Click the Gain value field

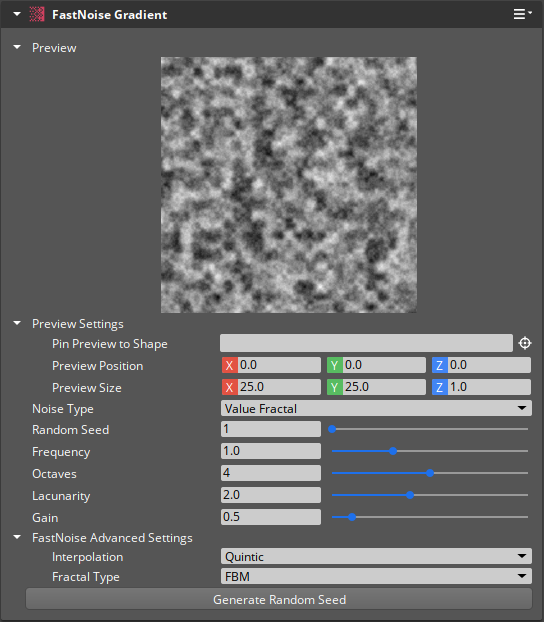pyautogui.click(x=271, y=517)
